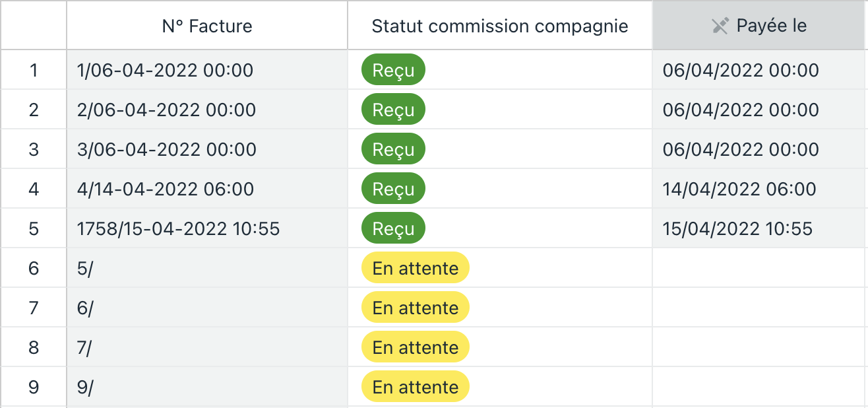Select row number 1
The height and width of the screenshot is (408, 868).
(x=34, y=70)
